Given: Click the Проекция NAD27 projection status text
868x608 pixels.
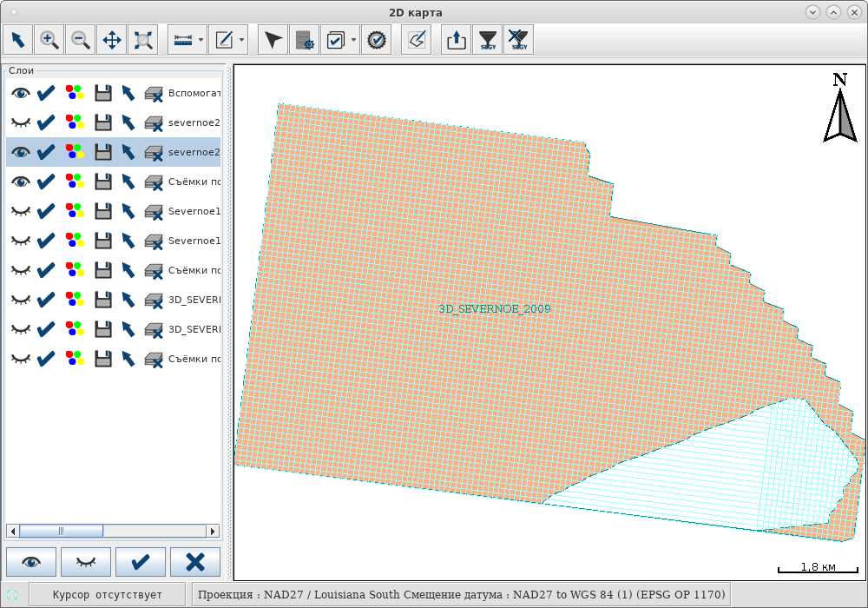Looking at the screenshot, I should [462, 595].
